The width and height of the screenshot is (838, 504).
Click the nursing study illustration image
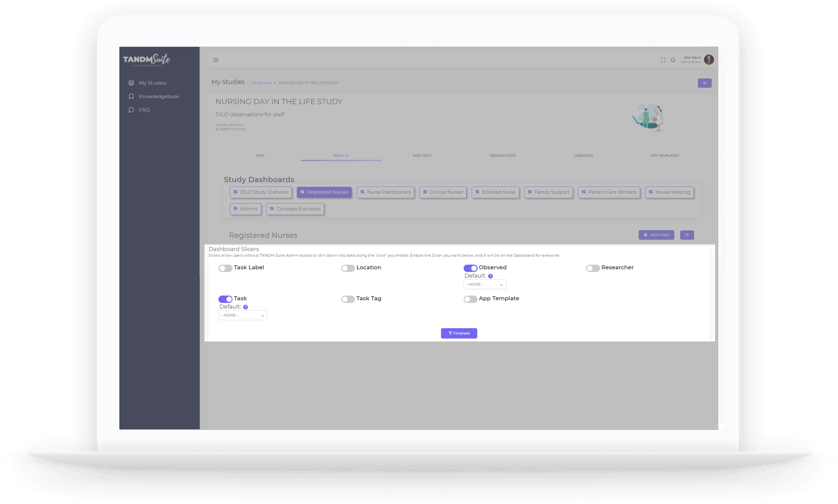pos(648,117)
